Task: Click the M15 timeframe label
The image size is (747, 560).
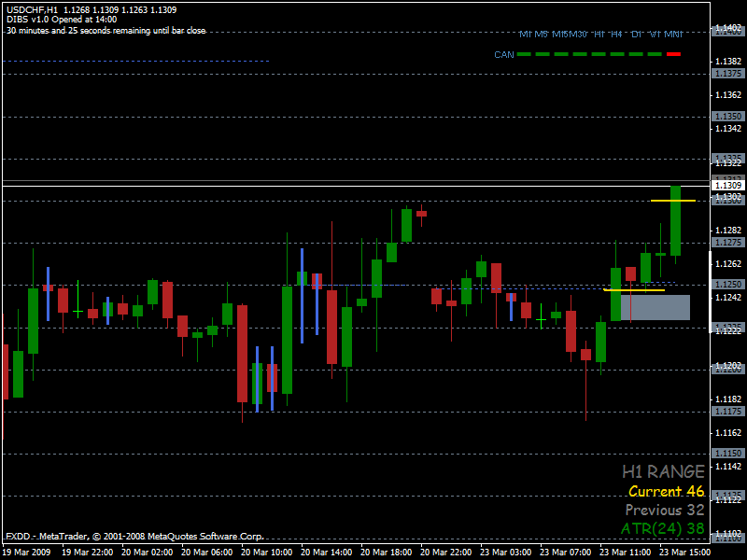Action: (x=559, y=35)
